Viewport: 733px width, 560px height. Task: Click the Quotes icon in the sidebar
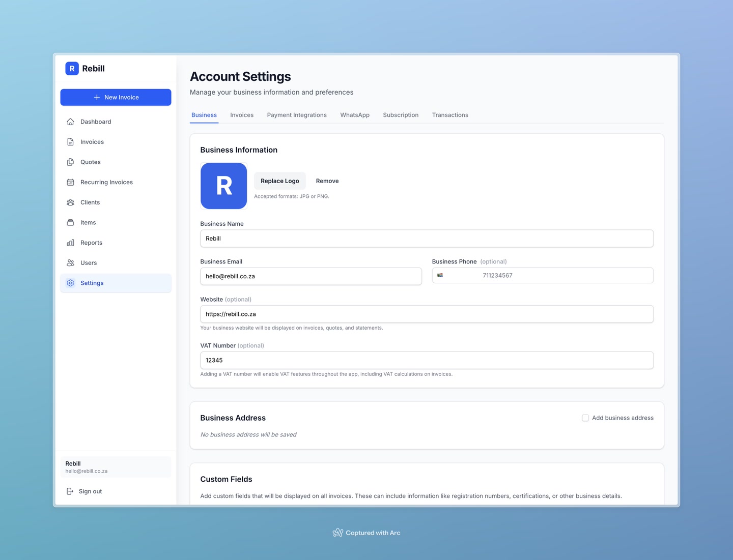pos(70,162)
